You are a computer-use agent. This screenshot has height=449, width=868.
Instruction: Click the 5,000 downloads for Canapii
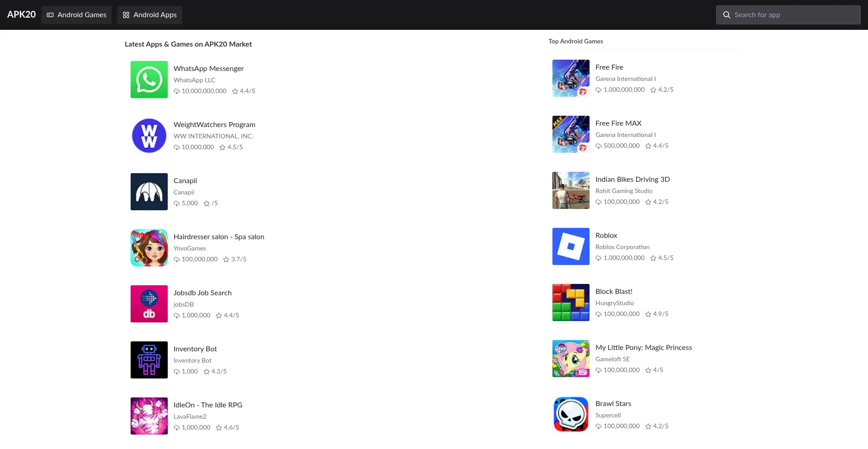(190, 203)
